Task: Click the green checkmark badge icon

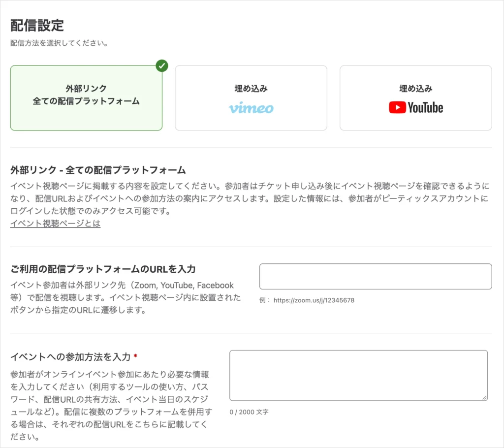Action: point(162,65)
